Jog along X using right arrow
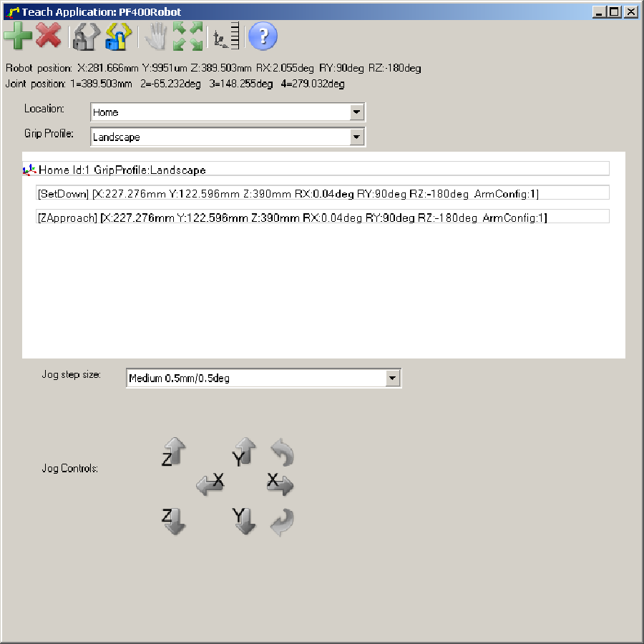The height and width of the screenshot is (644, 644). click(280, 484)
